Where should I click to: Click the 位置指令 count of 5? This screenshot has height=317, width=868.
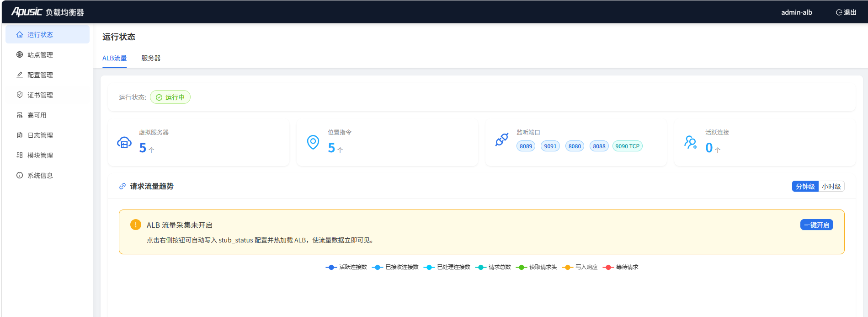331,148
